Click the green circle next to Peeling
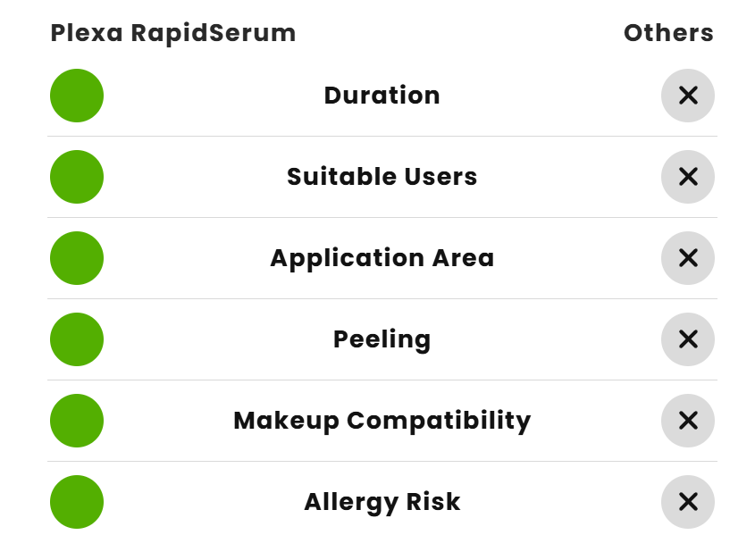The width and height of the screenshot is (755, 560). tap(77, 339)
